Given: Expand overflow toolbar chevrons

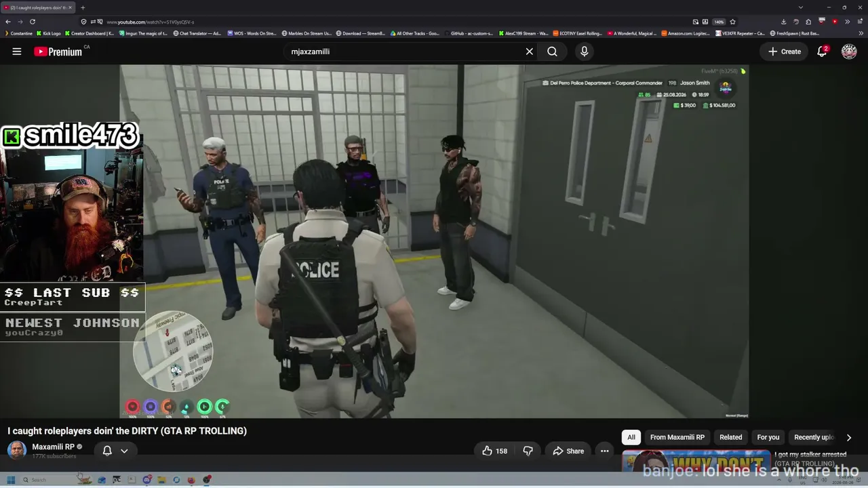Looking at the screenshot, I should point(848,22).
